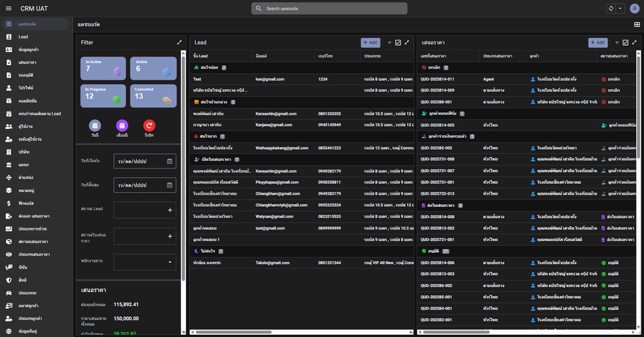Click the วันนี้ calendar icon button
This screenshot has width=644, height=337.
point(95,126)
